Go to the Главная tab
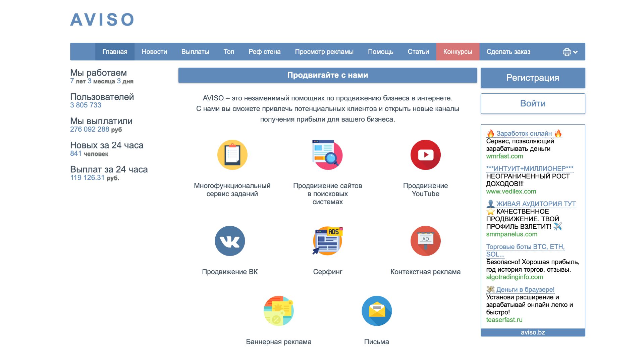The height and width of the screenshot is (362, 644). (x=115, y=52)
